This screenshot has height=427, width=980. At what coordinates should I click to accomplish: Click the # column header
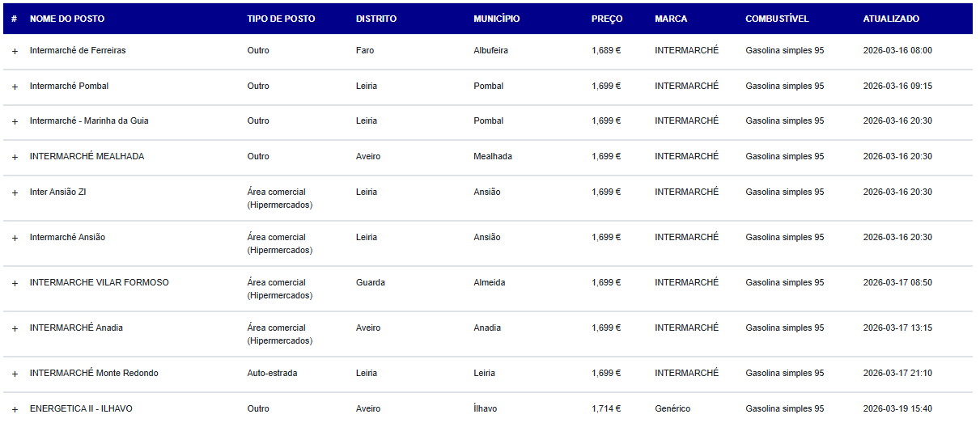14,19
